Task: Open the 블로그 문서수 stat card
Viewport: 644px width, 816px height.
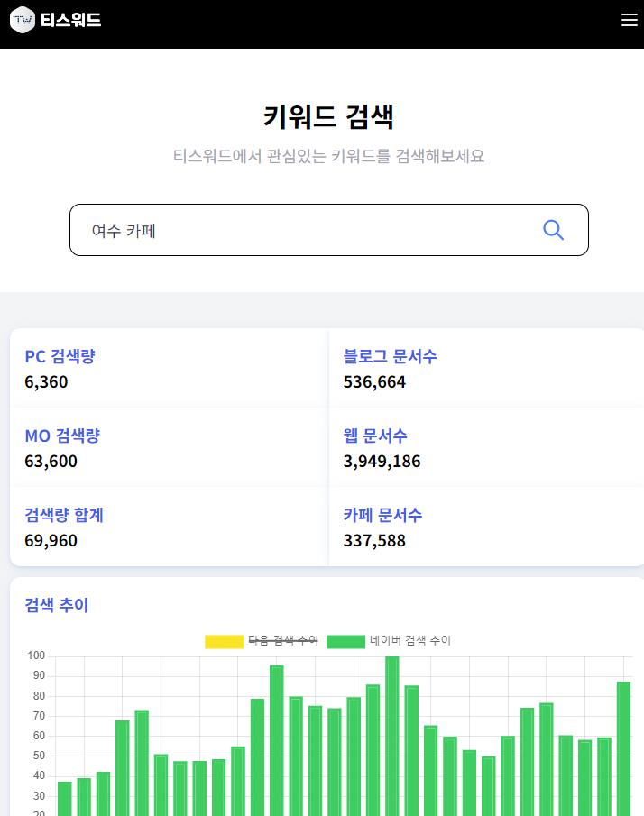Action: 487,367
